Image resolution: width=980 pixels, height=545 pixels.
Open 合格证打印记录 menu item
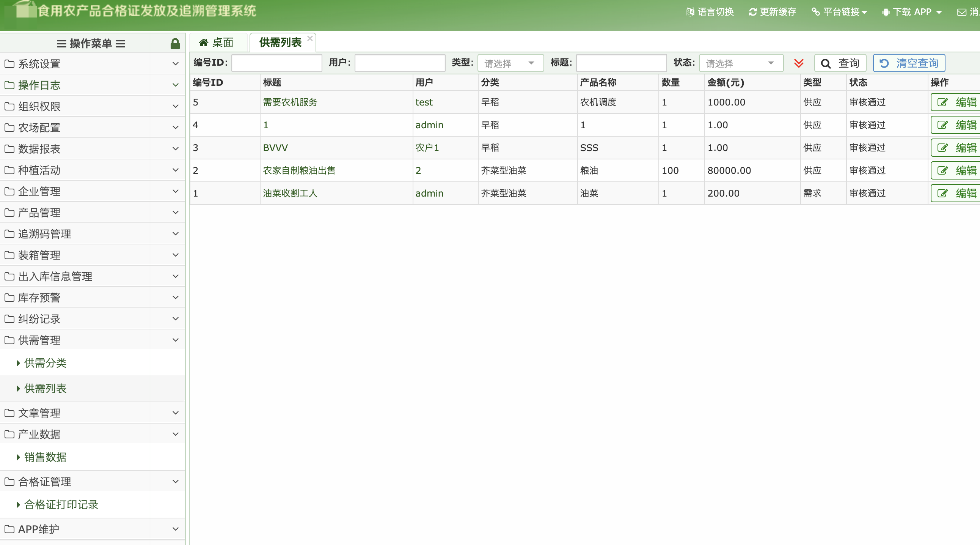pyautogui.click(x=61, y=505)
